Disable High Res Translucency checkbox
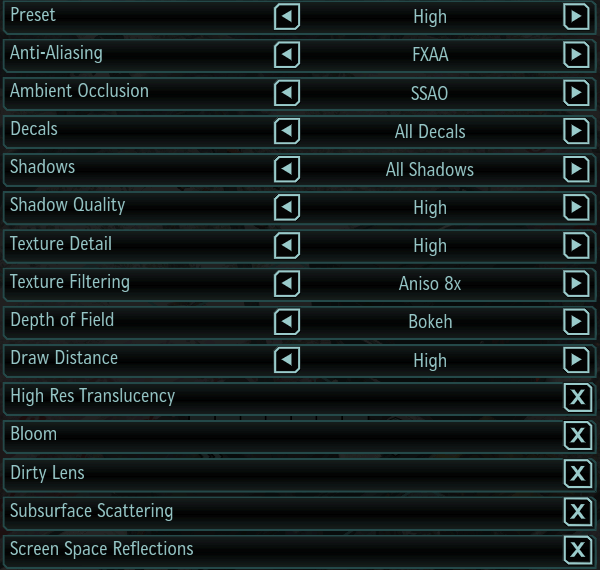 coord(577,398)
